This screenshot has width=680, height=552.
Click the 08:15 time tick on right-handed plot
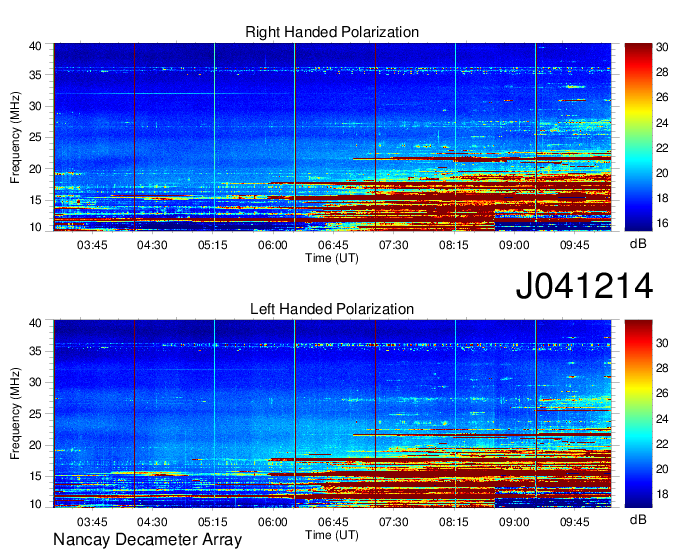(454, 245)
